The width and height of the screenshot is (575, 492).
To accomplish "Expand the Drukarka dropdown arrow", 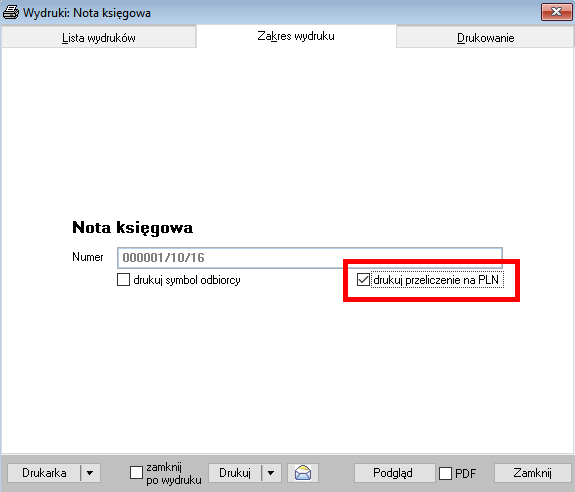I will point(90,473).
